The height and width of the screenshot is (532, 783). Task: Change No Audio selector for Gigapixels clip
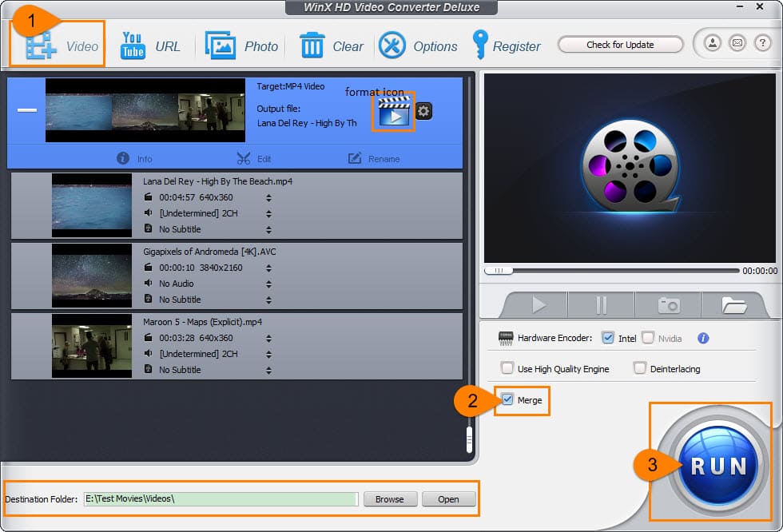268,284
